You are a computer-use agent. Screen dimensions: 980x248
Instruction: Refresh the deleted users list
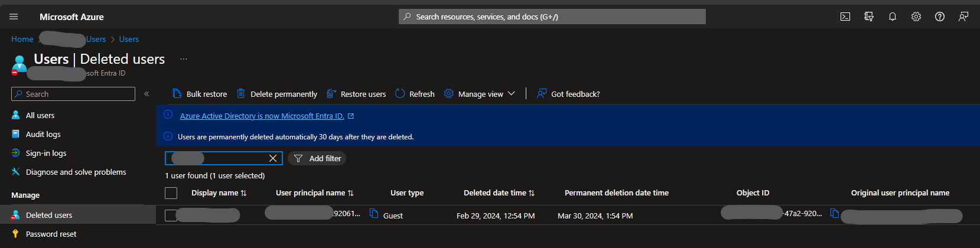(x=415, y=94)
